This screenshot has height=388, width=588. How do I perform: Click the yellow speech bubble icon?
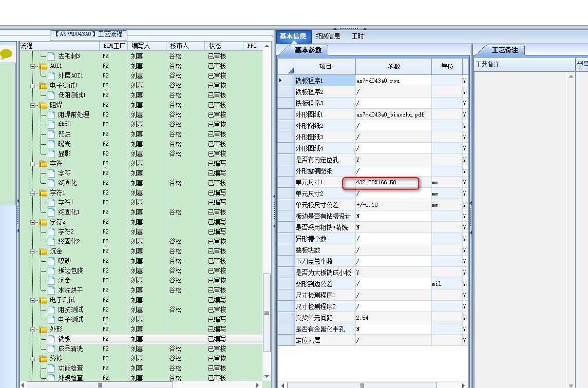[x=6, y=54]
